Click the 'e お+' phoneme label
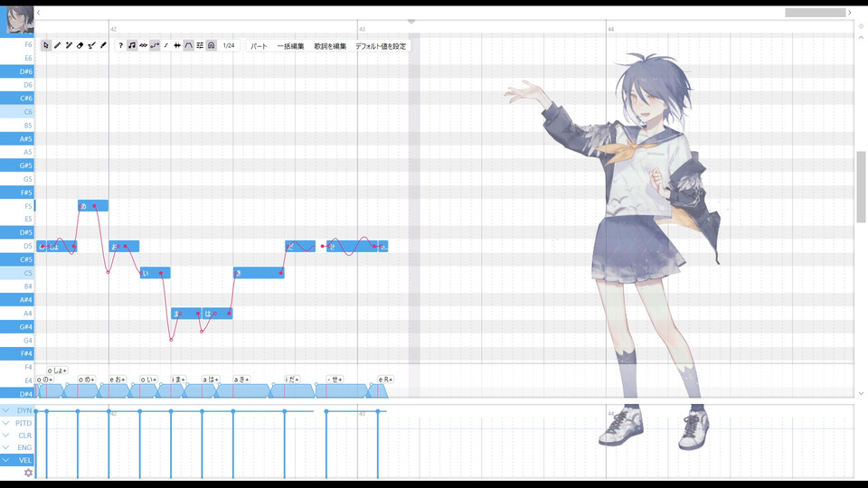This screenshot has height=488, width=868. tap(118, 380)
